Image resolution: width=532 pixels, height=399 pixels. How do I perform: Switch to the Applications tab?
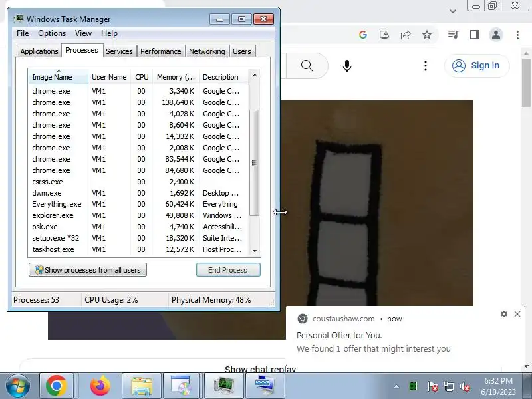pos(39,51)
